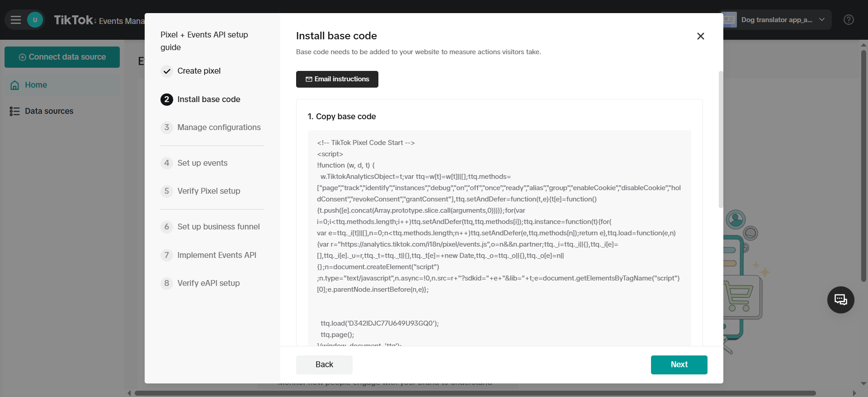This screenshot has height=397, width=868.
Task: Click the horizontal scroll-left arrow
Action: tap(129, 393)
